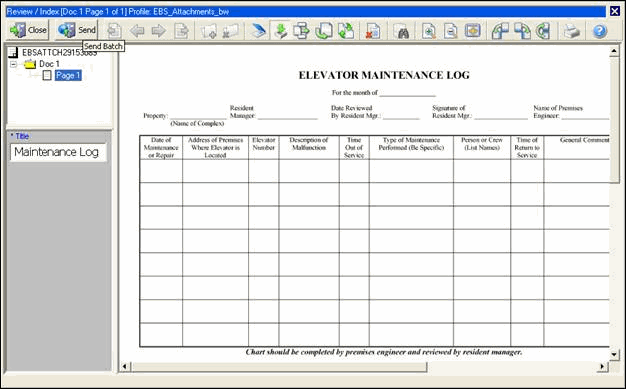Zoom out on the page image

tap(451, 31)
